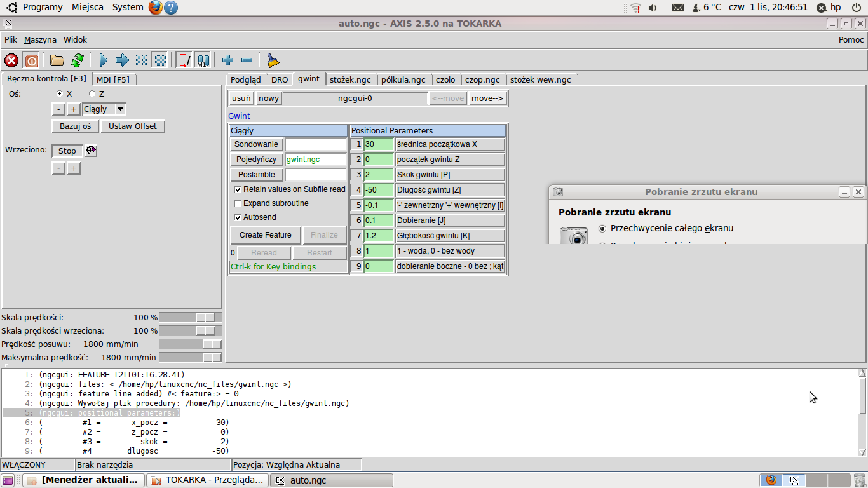Viewport: 868px width, 488px height.
Task: Run the program with play icon
Action: click(104, 60)
